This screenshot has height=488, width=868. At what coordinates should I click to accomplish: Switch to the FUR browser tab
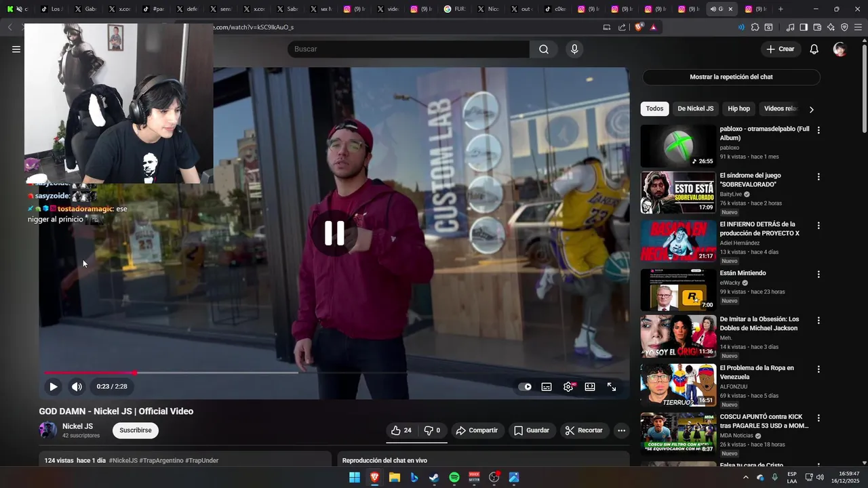(x=454, y=9)
